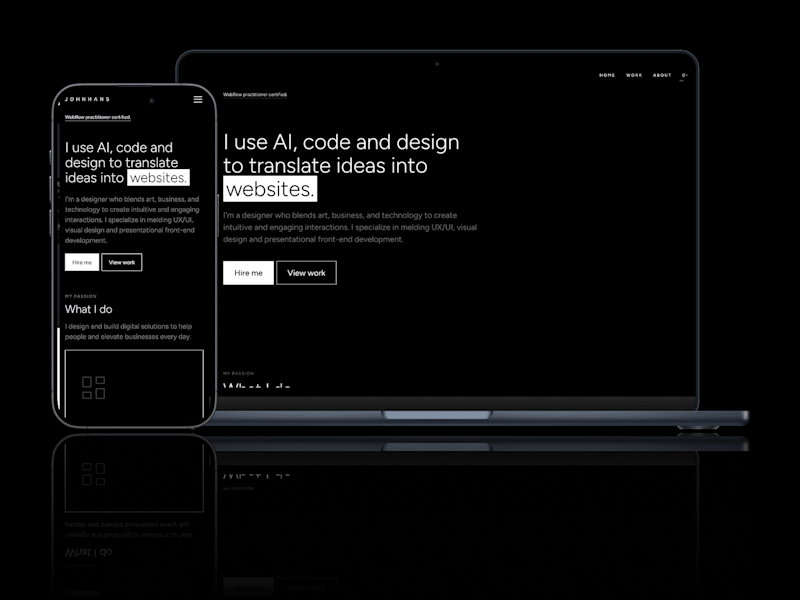Tap 'I design and build digital solutions' text on the phone
The image size is (800, 600).
click(128, 332)
